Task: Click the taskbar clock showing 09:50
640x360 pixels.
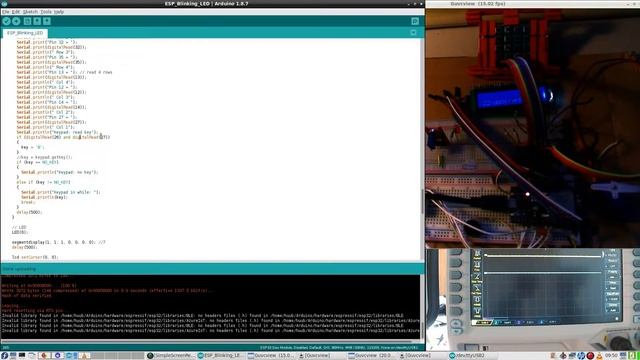Action: (x=611, y=356)
